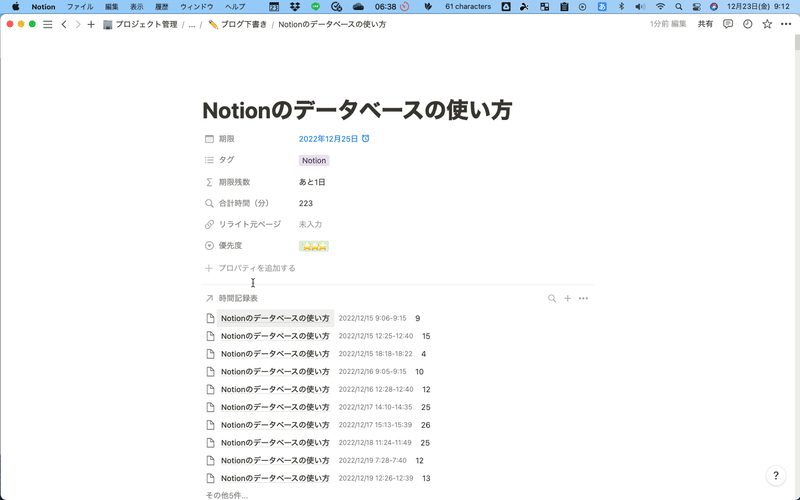
Task: Open the 編集 menu
Action: (x=112, y=7)
